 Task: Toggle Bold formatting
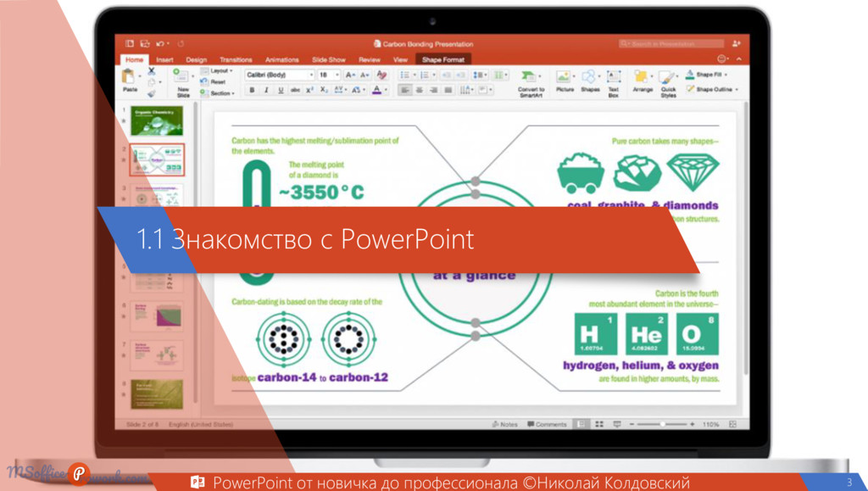(252, 90)
